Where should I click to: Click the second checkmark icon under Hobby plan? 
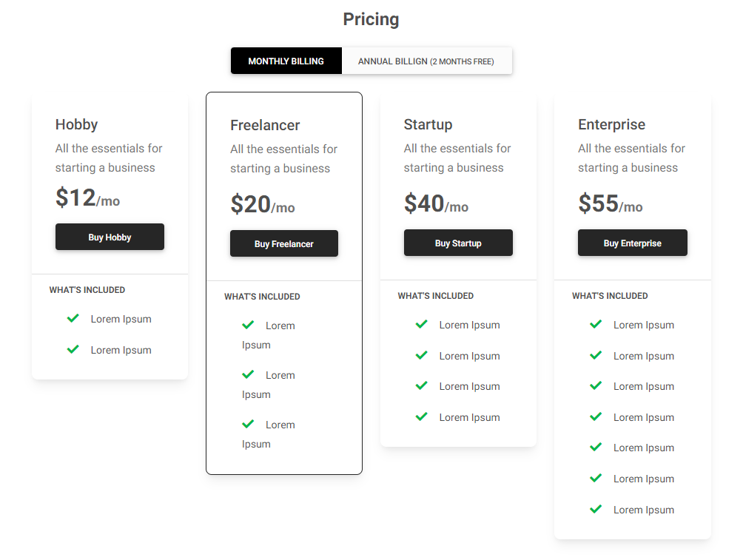point(73,349)
